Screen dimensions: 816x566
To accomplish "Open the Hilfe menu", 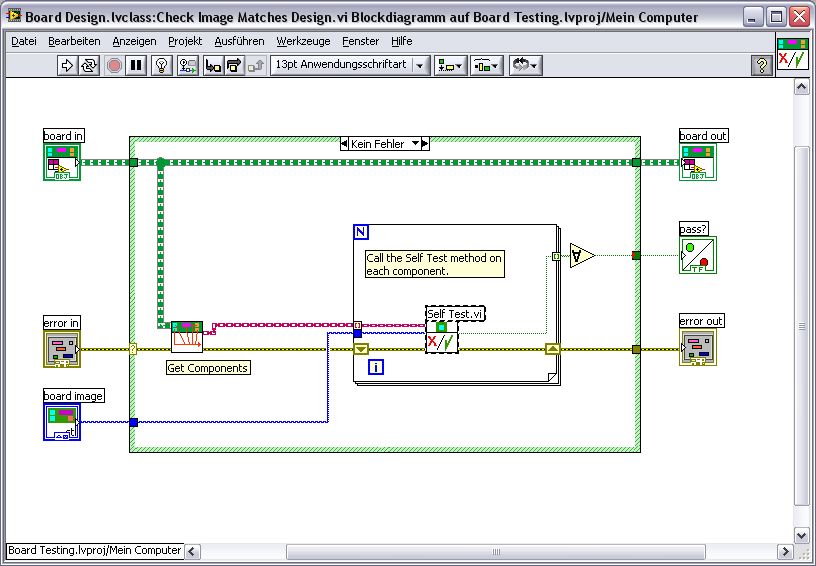I will [402, 41].
